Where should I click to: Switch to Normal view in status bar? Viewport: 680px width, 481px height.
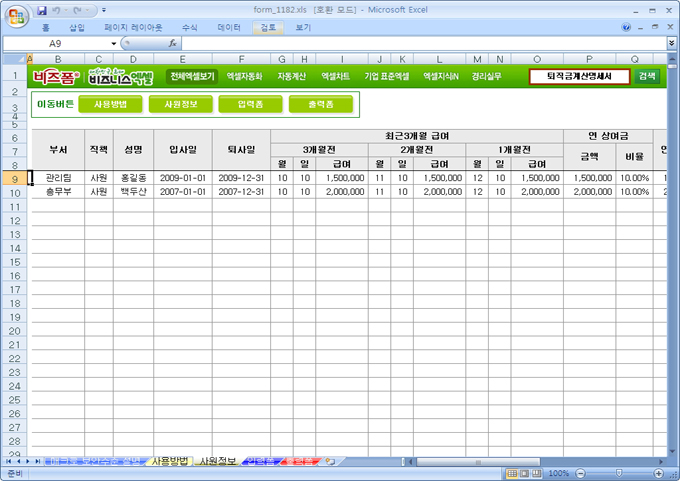pos(511,473)
